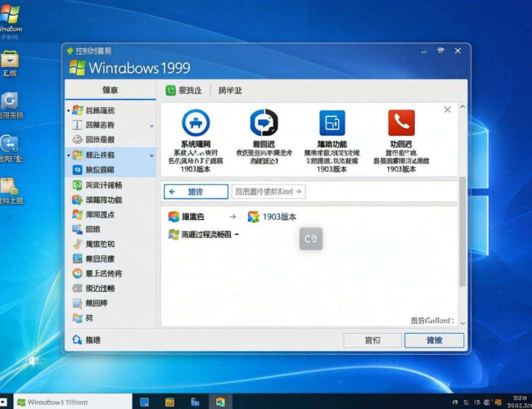The image size is (532, 409).
Task: Click the highlighted bottom-right dialog button
Action: (x=435, y=340)
